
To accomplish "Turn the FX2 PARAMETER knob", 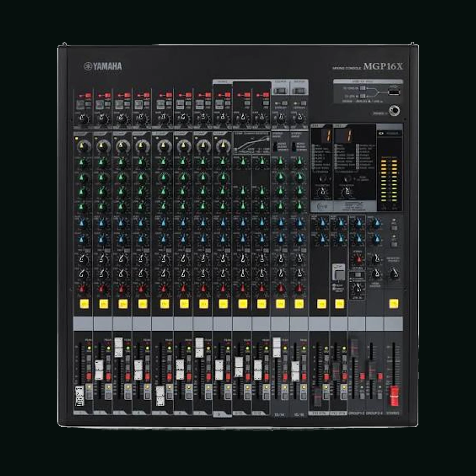I will click(347, 193).
